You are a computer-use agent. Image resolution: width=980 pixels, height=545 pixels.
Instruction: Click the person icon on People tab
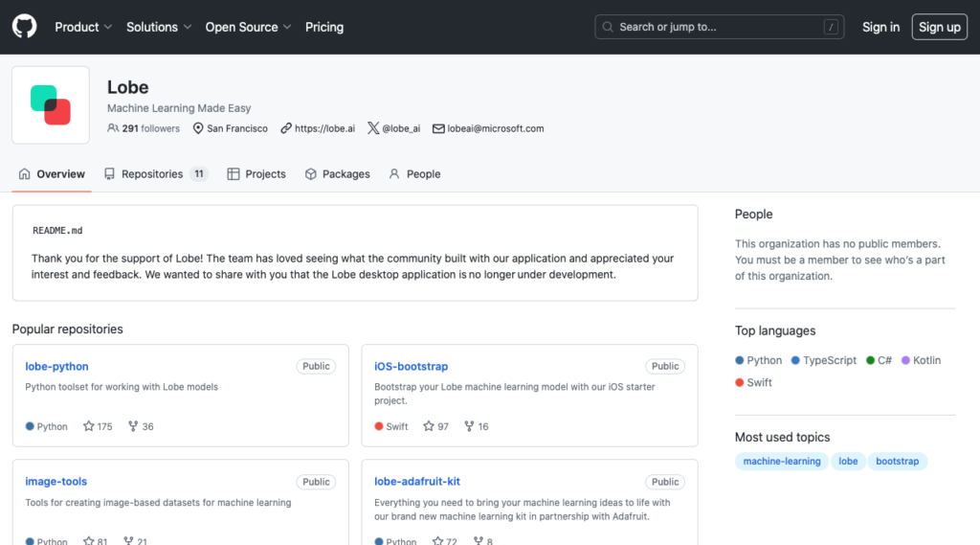(394, 174)
